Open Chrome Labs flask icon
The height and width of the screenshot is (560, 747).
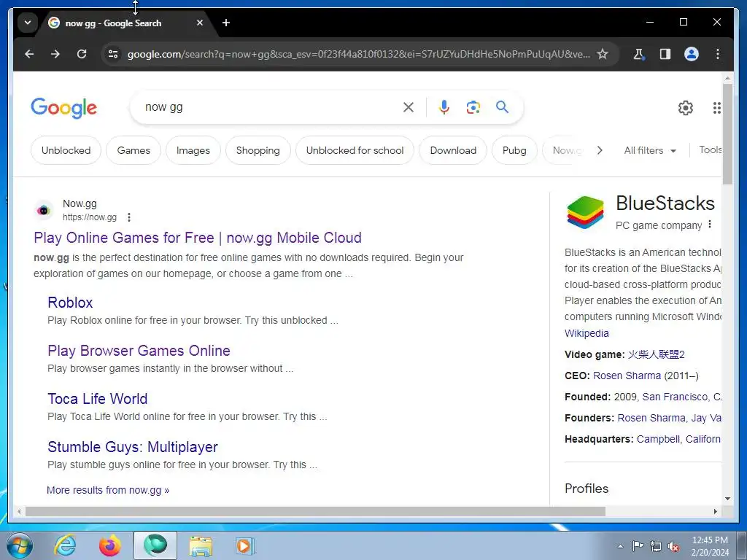638,54
